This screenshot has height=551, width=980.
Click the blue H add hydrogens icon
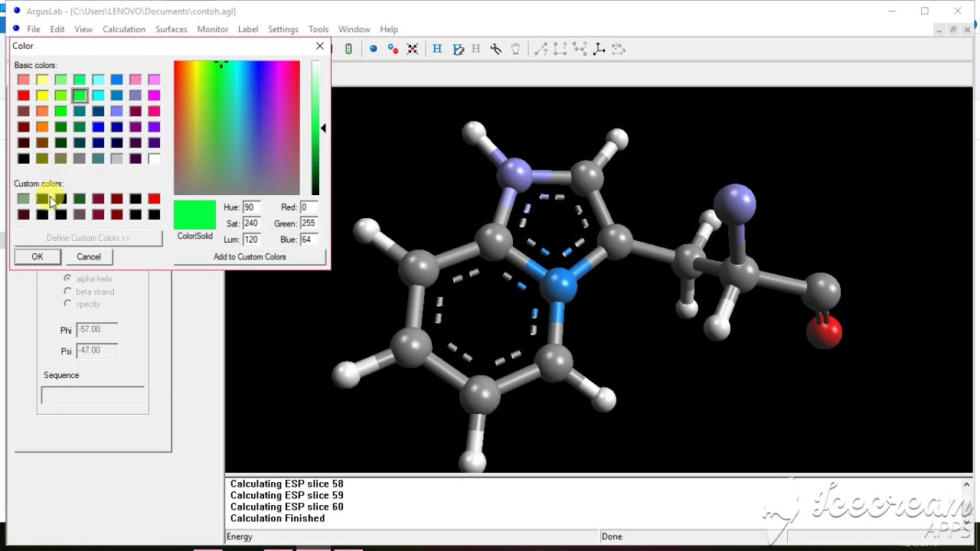[437, 49]
